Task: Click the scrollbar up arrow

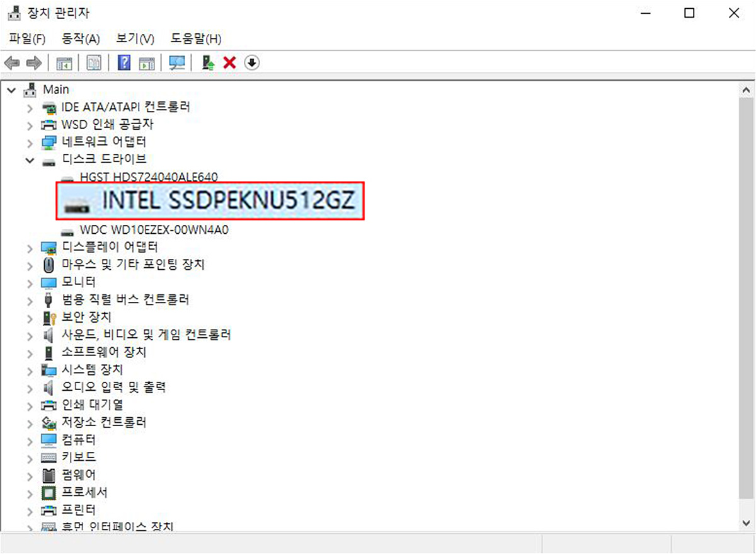Action: click(x=746, y=89)
